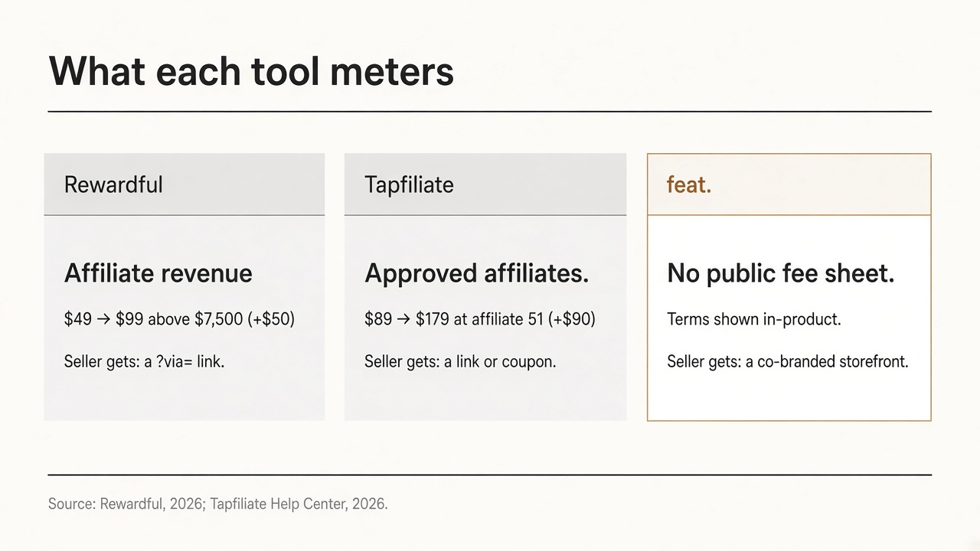
Task: Select the source citation footer text
Action: pos(218,504)
